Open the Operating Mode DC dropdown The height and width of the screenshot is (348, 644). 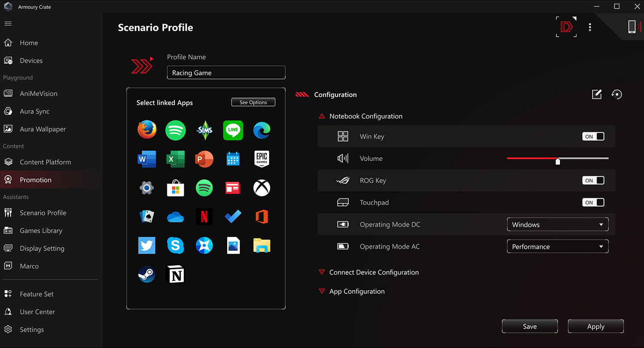click(557, 225)
